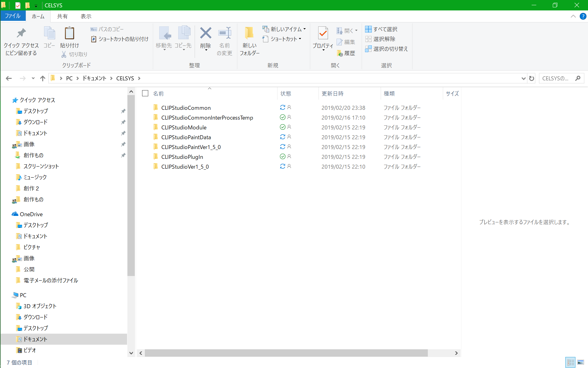The height and width of the screenshot is (368, 588).
Task: Click ドキュメント in the breadcrumb path
Action: (94, 79)
